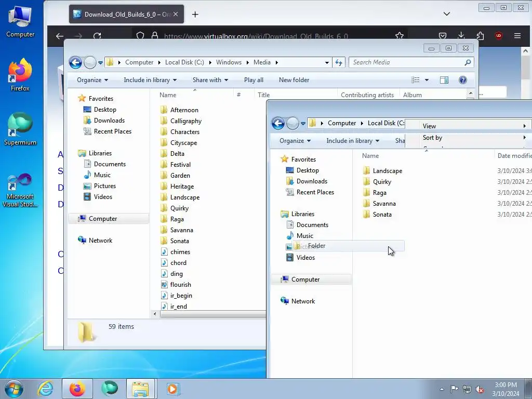Go back in the front explorer window

278,123
